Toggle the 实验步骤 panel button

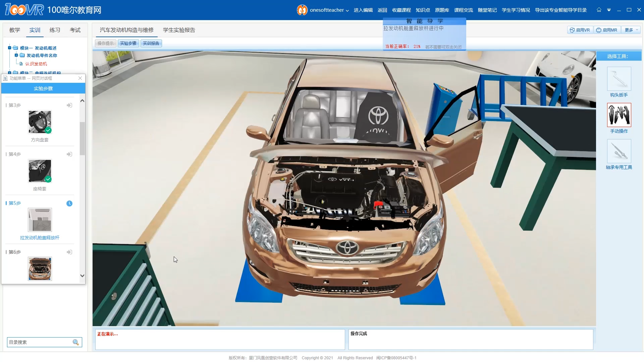pos(128,43)
